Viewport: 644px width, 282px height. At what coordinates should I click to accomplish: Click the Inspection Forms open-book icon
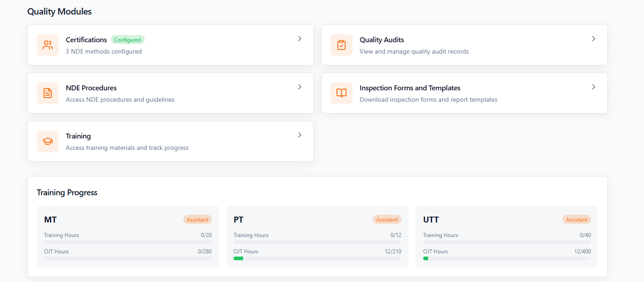pyautogui.click(x=342, y=93)
